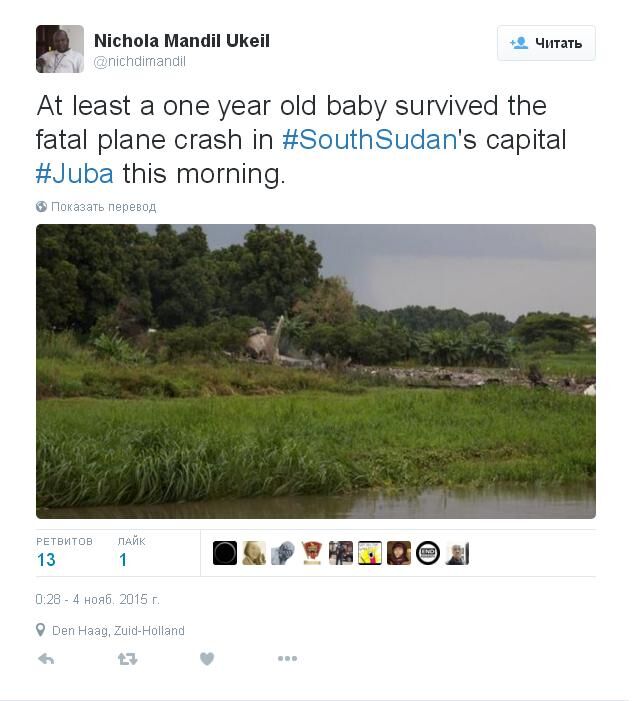640x701 pixels.
Task: Click the location pin icon
Action: tap(40, 630)
